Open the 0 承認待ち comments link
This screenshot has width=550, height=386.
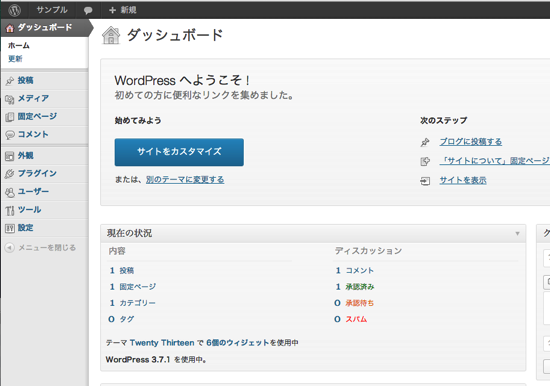[354, 303]
